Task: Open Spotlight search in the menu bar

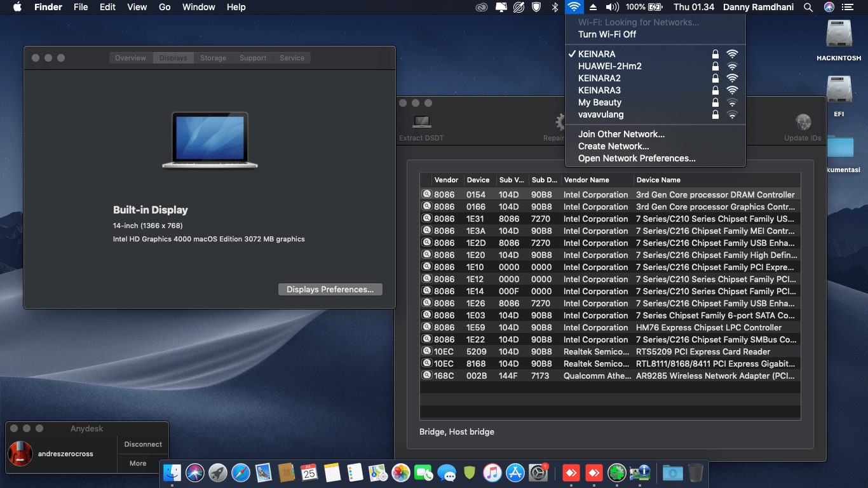Action: 808,7
